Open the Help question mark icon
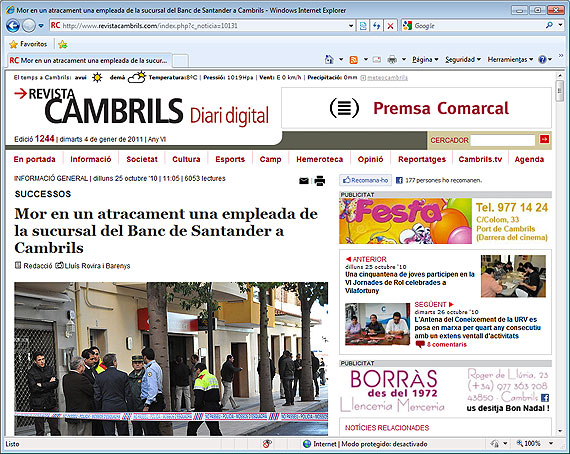Viewport: 570px width, 454px height. click(542, 59)
